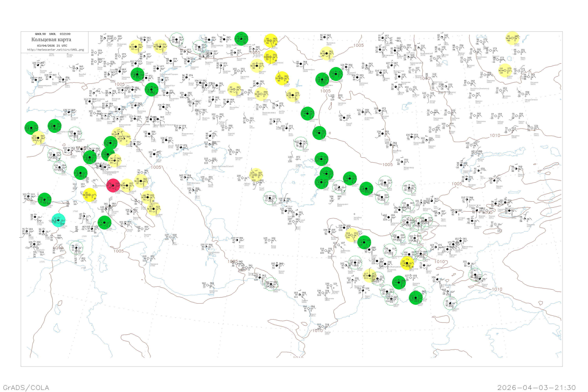Click the cyan station circle at Erzurum
Image resolution: width=588 pixels, height=392 pixels.
tap(58, 220)
